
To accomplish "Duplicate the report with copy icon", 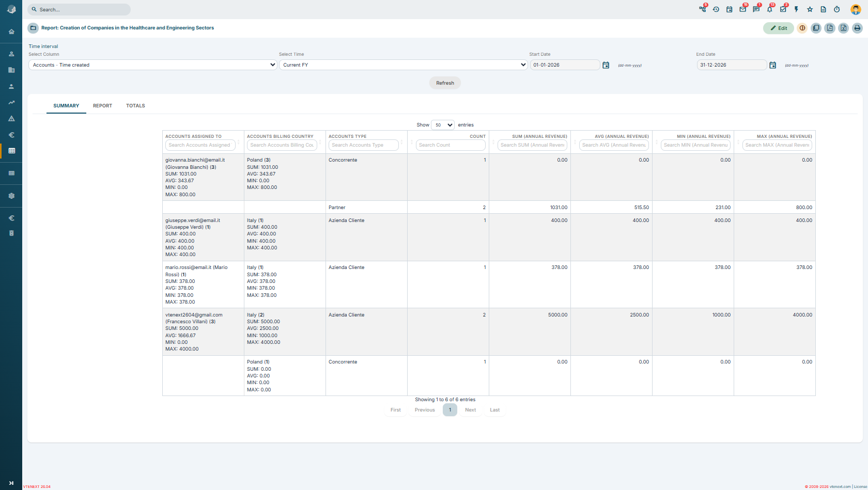I will pos(816,28).
